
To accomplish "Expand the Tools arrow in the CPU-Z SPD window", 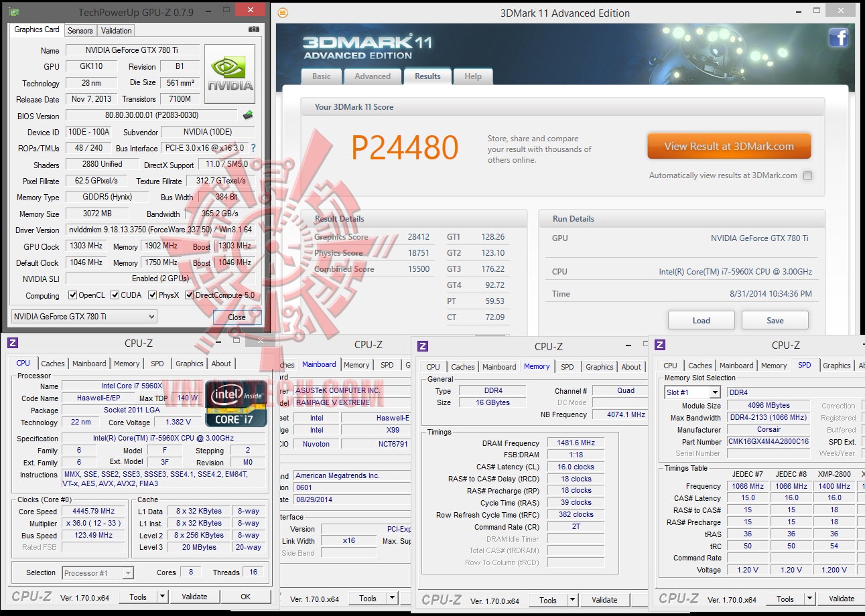I will 809,599.
